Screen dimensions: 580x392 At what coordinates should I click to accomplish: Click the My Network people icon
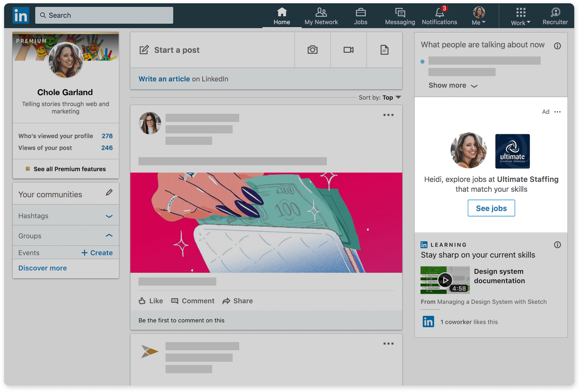(321, 13)
